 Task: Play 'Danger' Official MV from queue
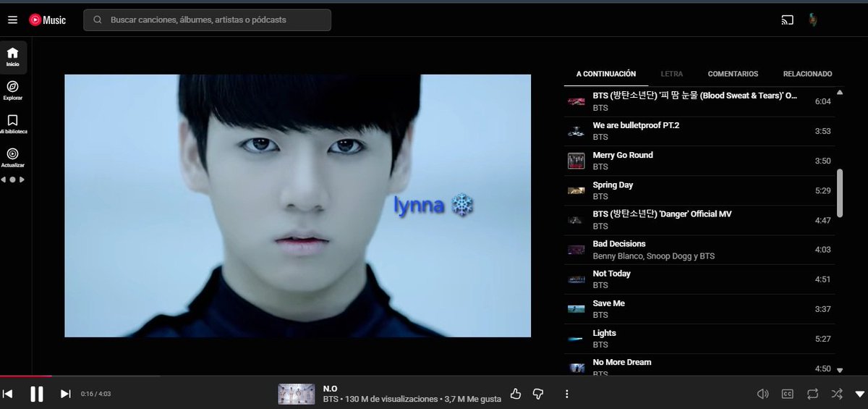pyautogui.click(x=699, y=220)
